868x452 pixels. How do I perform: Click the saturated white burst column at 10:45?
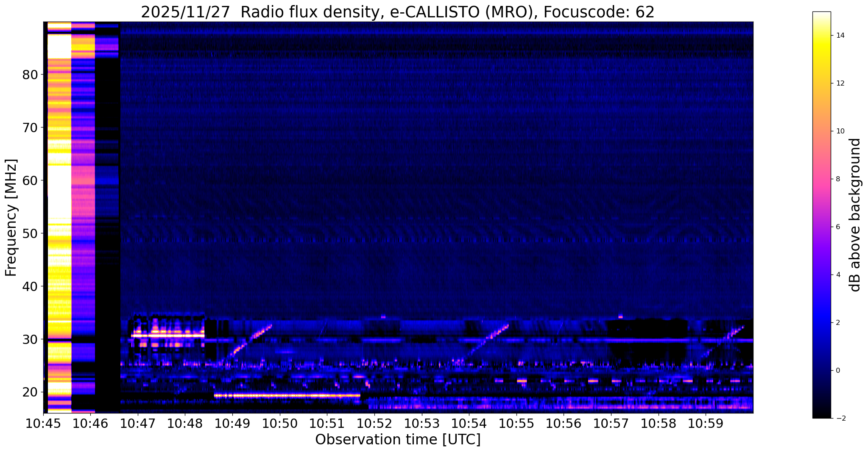point(59,217)
